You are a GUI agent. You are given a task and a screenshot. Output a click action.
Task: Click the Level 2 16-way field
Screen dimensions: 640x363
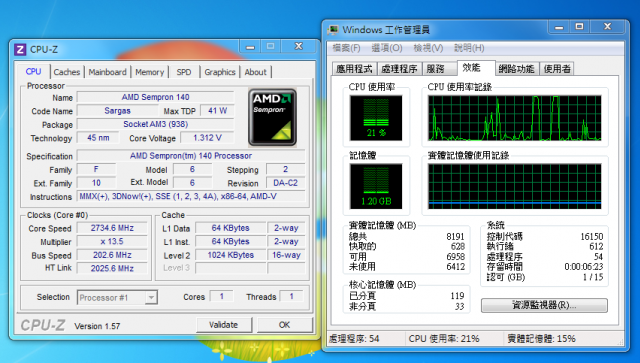[286, 255]
